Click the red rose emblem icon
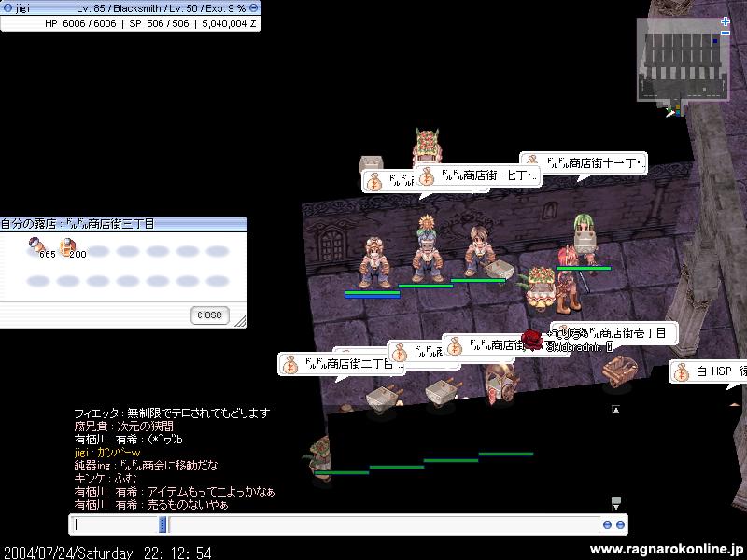747x560 pixels. [532, 341]
